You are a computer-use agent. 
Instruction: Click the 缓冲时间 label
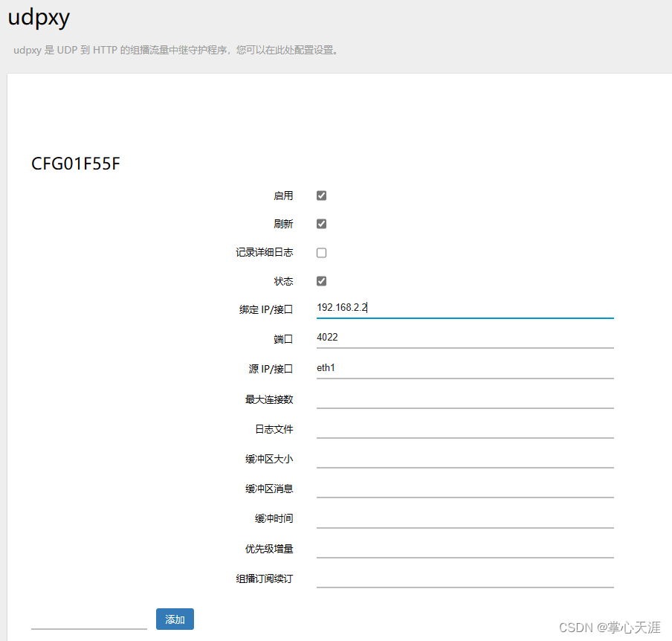tap(274, 519)
